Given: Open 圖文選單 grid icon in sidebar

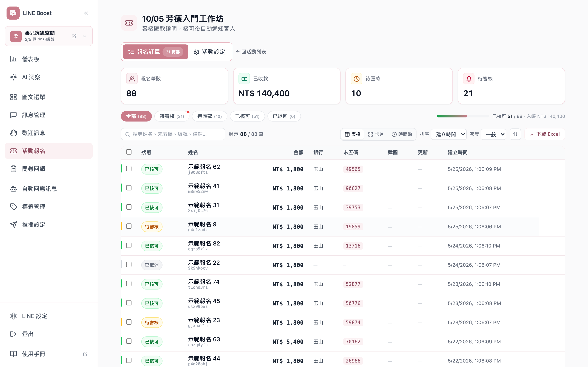Looking at the screenshot, I should click(13, 97).
